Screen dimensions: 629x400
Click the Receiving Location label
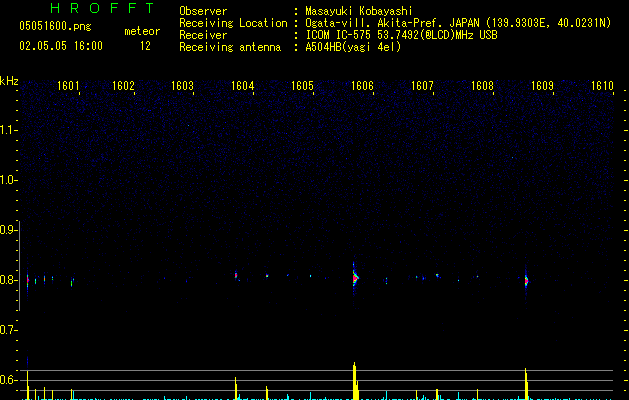click(x=233, y=23)
